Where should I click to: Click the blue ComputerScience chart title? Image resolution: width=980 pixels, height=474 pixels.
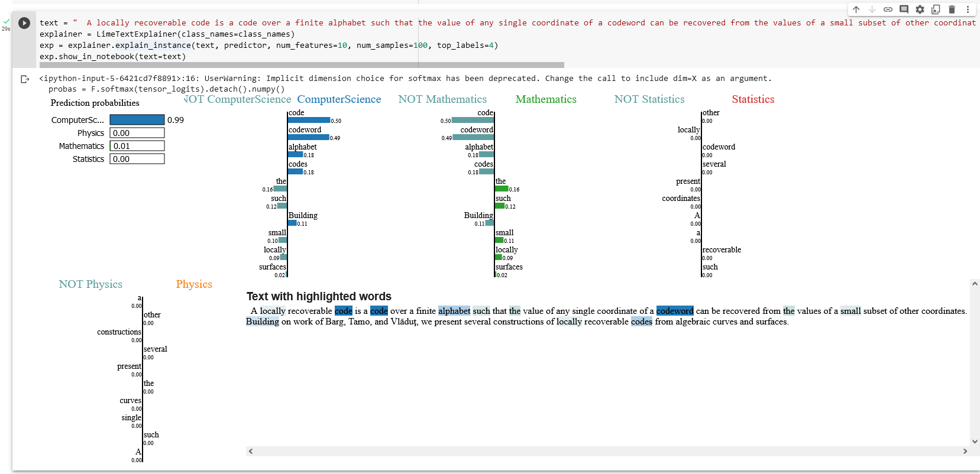tap(339, 99)
